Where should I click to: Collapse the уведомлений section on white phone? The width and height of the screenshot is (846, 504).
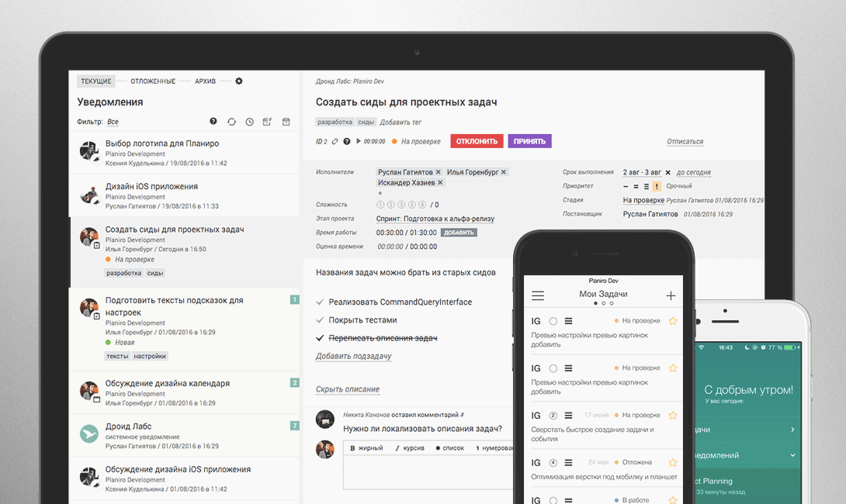[792, 455]
